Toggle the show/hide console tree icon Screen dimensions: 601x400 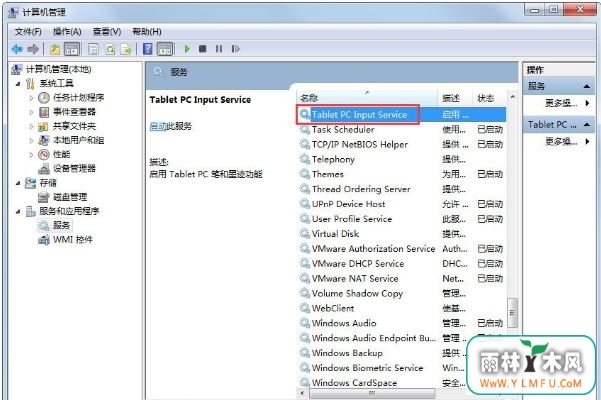click(x=72, y=49)
